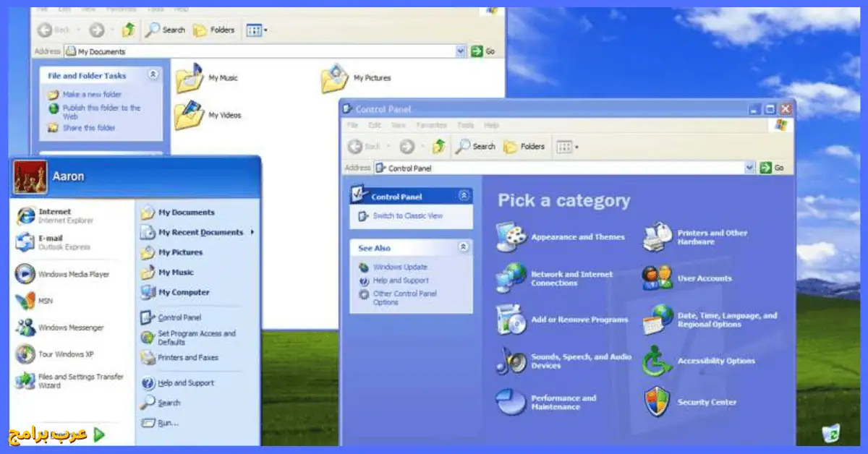868x454 pixels.
Task: Open Performance and Maintenance icon
Action: click(511, 402)
